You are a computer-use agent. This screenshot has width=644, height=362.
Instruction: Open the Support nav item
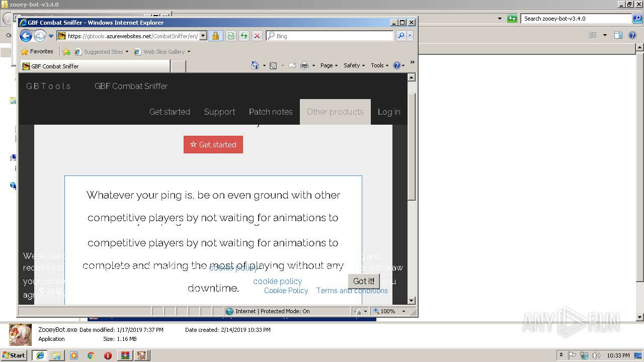click(x=219, y=112)
